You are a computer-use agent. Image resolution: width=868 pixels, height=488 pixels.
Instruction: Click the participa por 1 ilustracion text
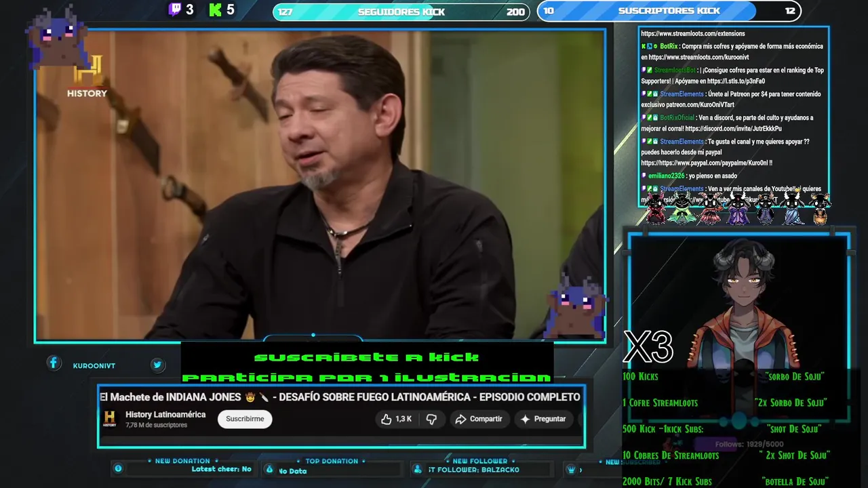366,378
